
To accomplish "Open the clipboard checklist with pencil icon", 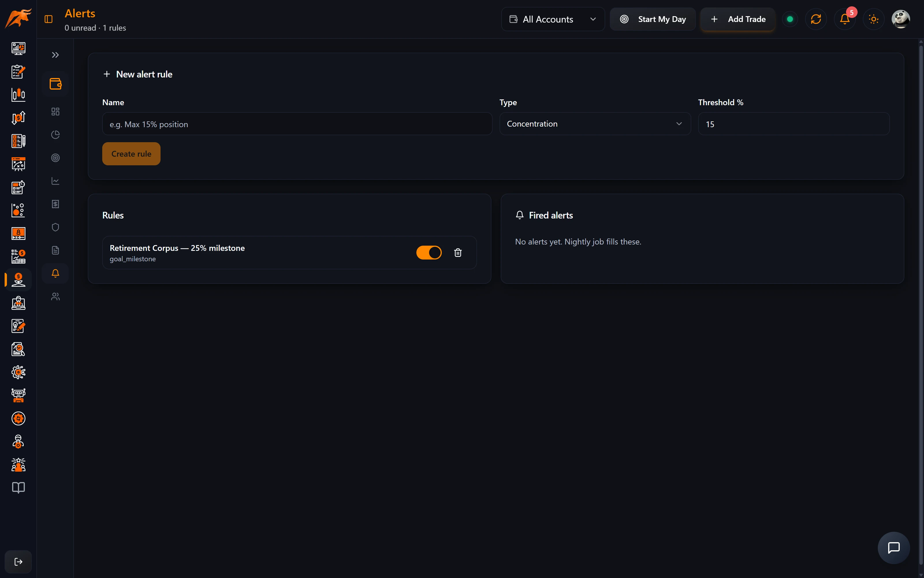I will coord(18,71).
